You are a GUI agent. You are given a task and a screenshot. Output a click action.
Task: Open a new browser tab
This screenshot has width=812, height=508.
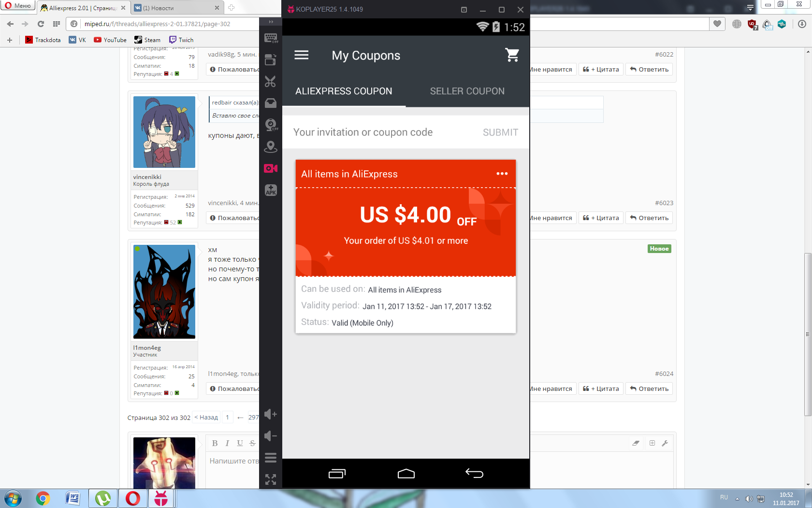(231, 8)
